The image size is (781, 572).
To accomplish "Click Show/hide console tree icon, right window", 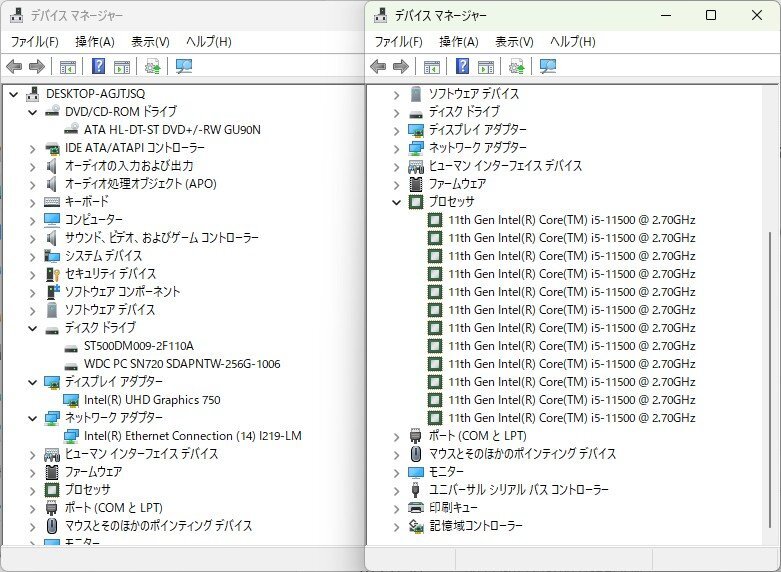I will [432, 66].
